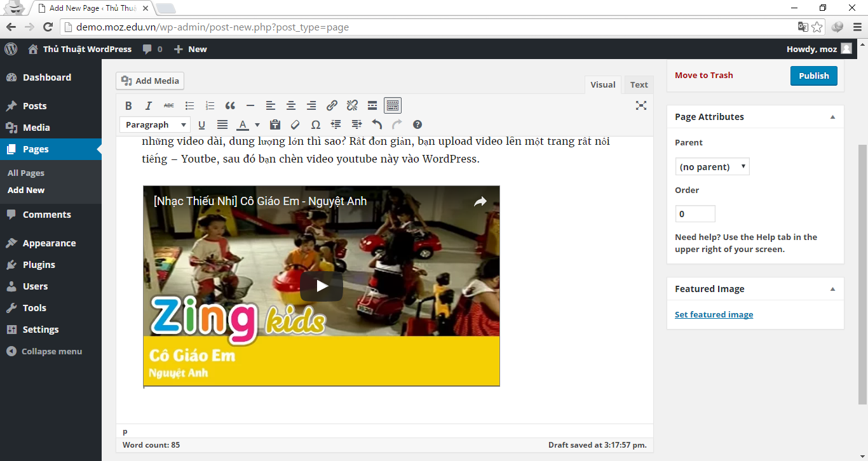Apply underline formatting
This screenshot has width=868, height=461.
tap(202, 124)
